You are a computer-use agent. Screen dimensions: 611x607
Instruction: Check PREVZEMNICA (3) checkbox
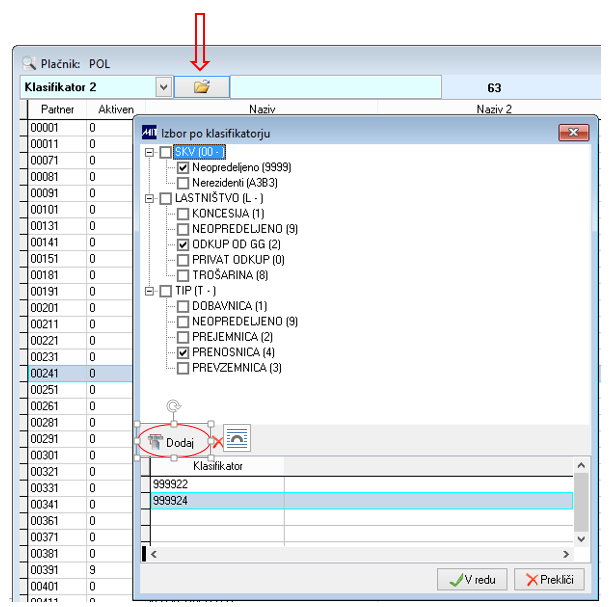pyautogui.click(x=183, y=368)
